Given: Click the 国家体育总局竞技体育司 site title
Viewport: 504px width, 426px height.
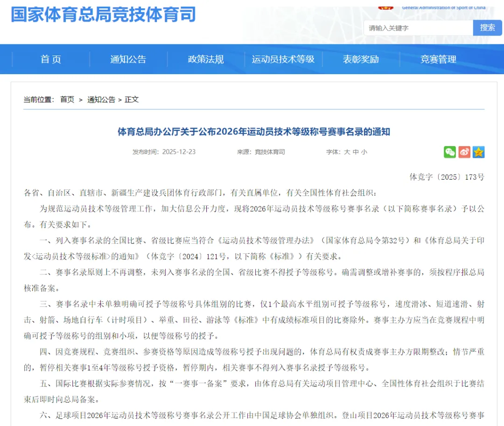Looking at the screenshot, I should (x=103, y=14).
